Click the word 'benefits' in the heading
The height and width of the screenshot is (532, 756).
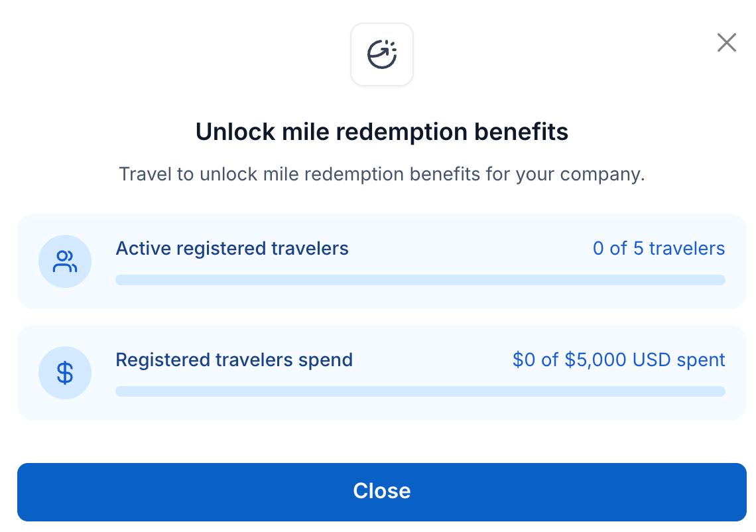point(521,132)
